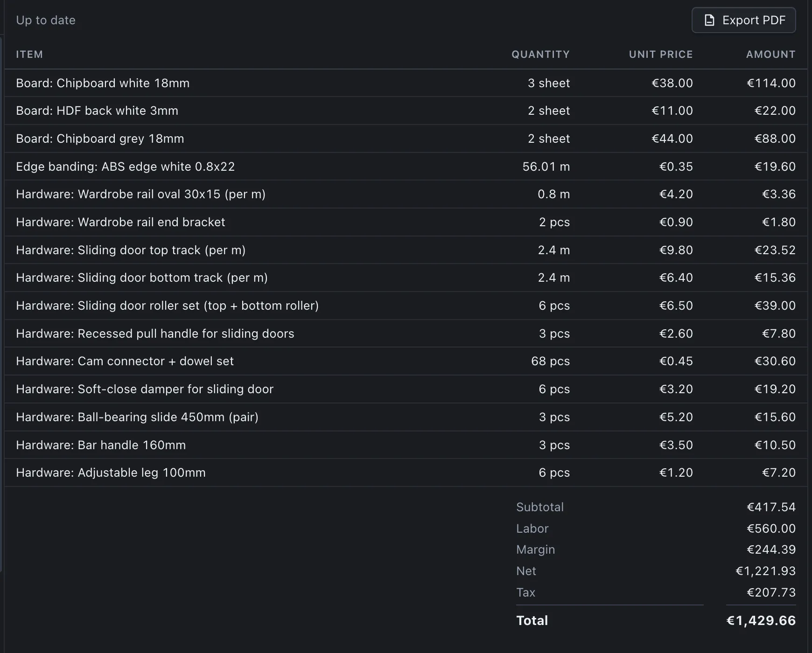812x653 pixels.
Task: Select "Board: Chipboard grey 18mm" item
Action: [100, 139]
